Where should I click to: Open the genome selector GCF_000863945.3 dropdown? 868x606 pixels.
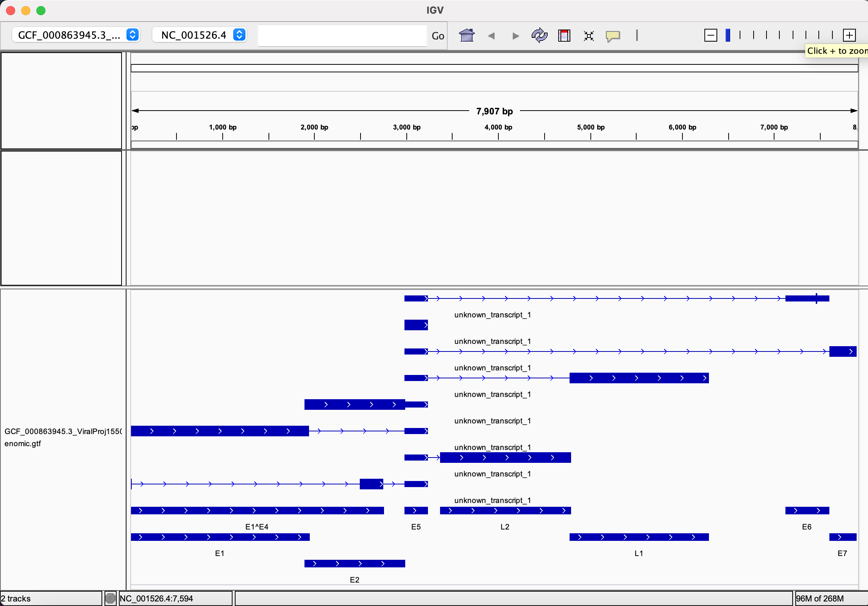76,35
